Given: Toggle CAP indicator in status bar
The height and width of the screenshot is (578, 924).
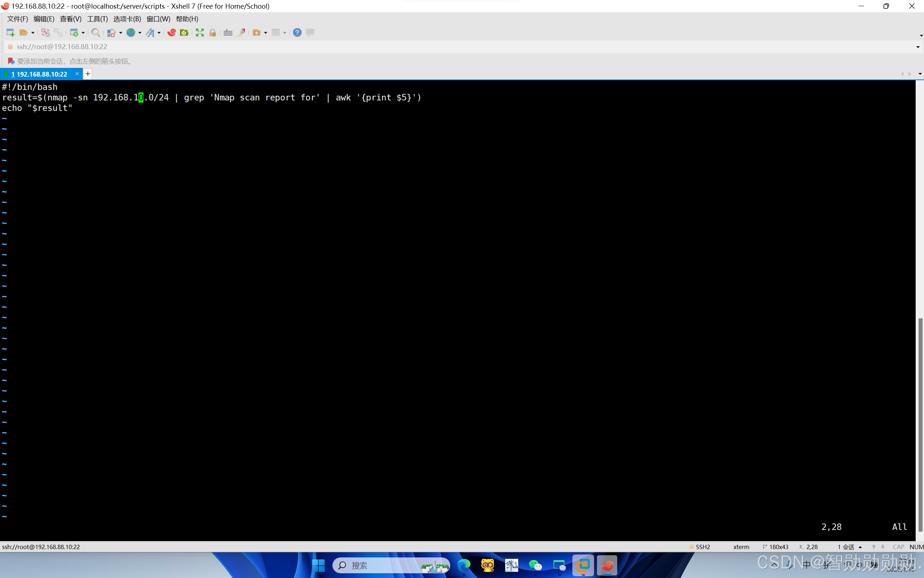Looking at the screenshot, I should [x=898, y=547].
